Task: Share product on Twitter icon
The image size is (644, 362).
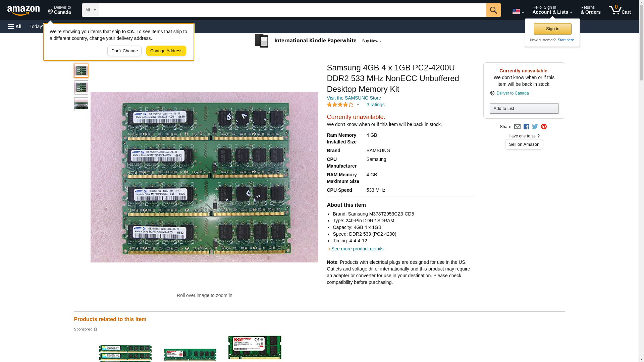Action: click(535, 127)
